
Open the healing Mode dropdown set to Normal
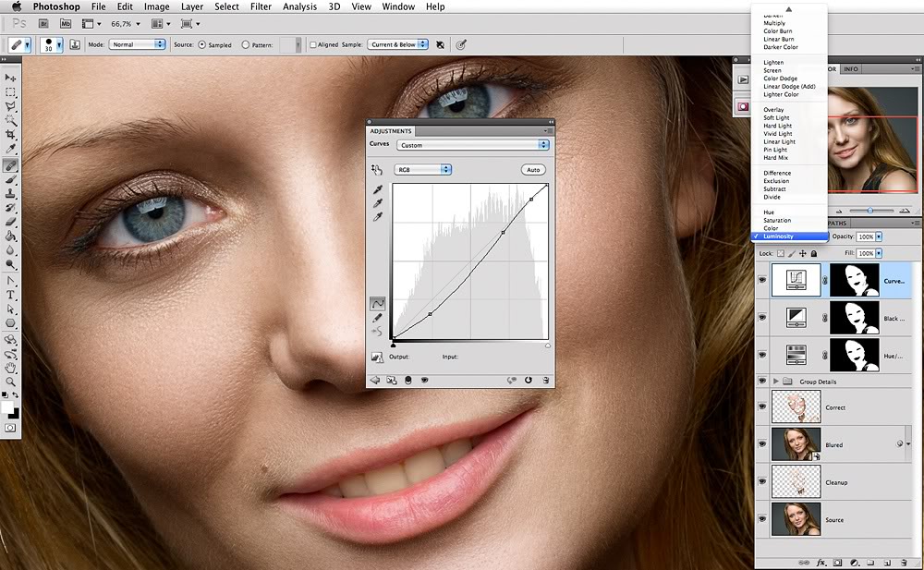pos(137,44)
